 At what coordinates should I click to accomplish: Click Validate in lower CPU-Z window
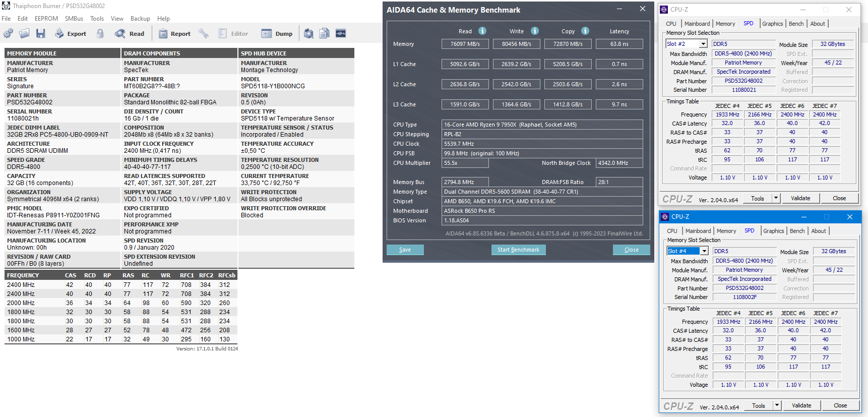(801, 405)
